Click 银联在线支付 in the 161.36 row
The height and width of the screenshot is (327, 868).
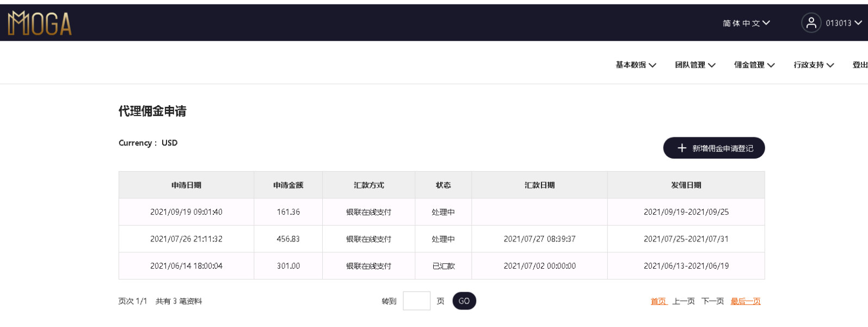[x=369, y=212]
